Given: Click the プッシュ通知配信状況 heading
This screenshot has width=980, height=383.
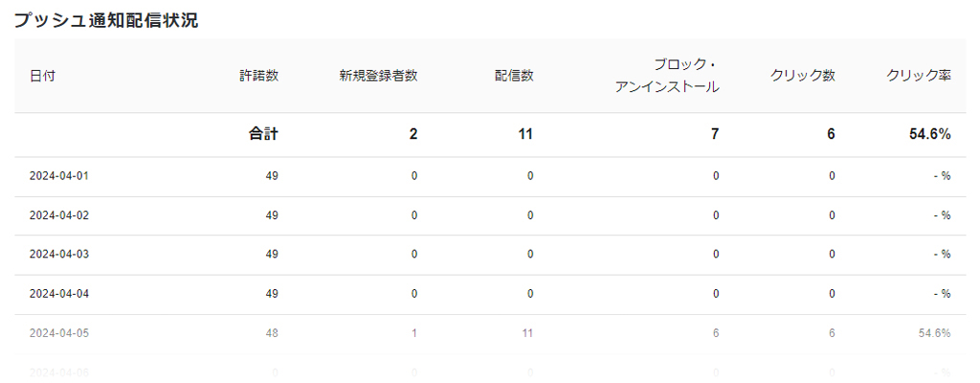Looking at the screenshot, I should coord(105,21).
